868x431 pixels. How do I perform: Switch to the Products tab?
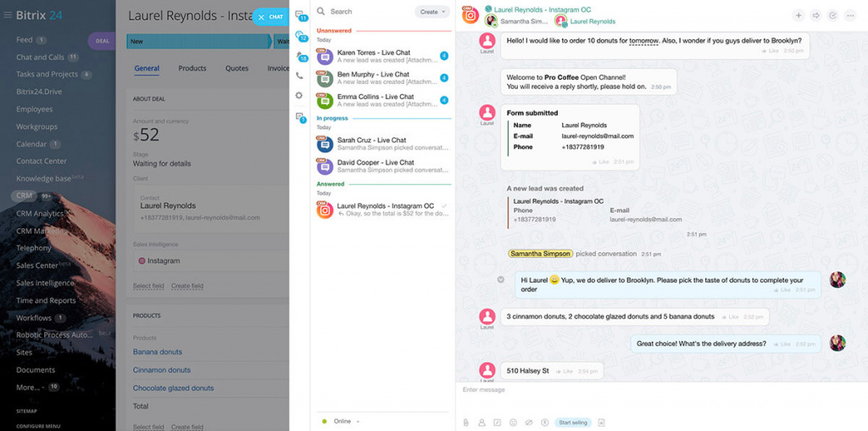click(192, 69)
